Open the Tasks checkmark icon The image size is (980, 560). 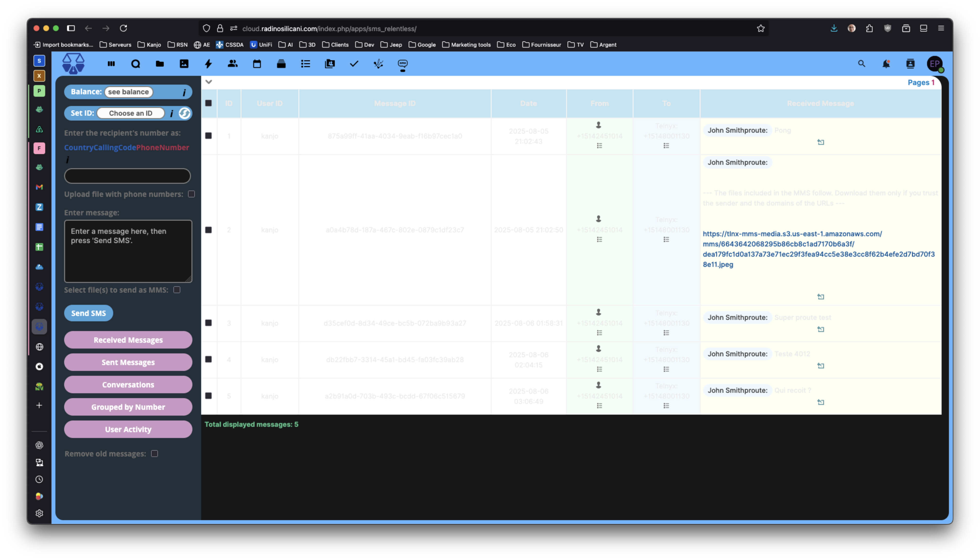354,64
